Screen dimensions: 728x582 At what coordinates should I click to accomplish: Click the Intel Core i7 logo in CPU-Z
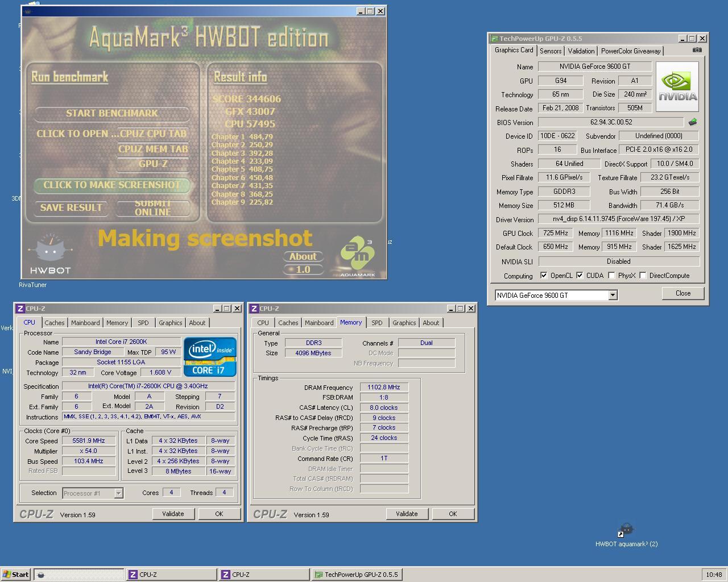pos(210,356)
